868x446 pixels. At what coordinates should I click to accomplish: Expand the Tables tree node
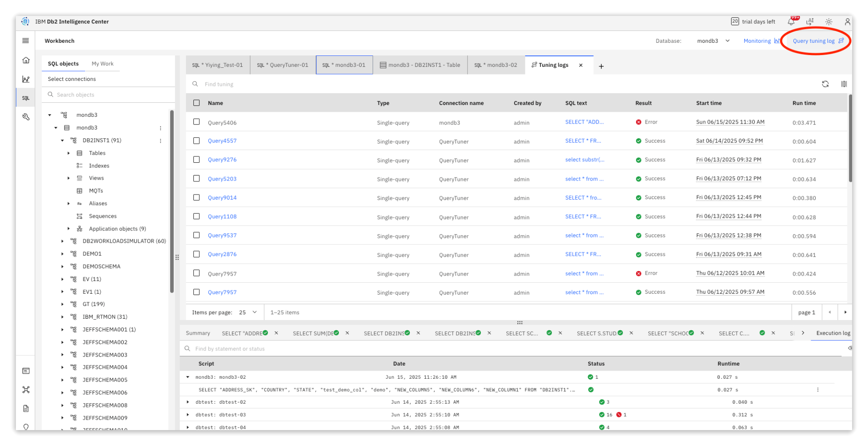pyautogui.click(x=69, y=153)
